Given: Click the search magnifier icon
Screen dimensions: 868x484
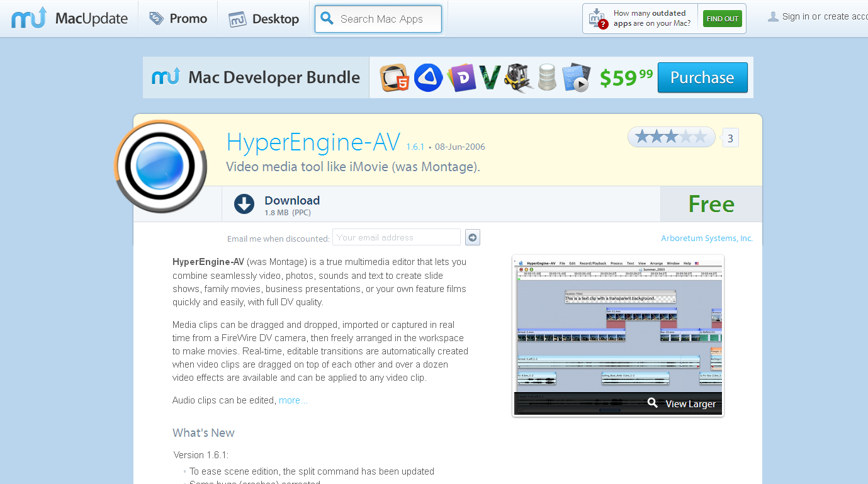Looking at the screenshot, I should (x=327, y=19).
